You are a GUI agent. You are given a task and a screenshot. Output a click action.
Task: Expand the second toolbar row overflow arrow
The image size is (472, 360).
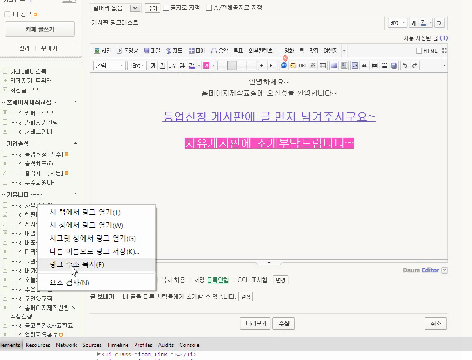click(x=444, y=65)
